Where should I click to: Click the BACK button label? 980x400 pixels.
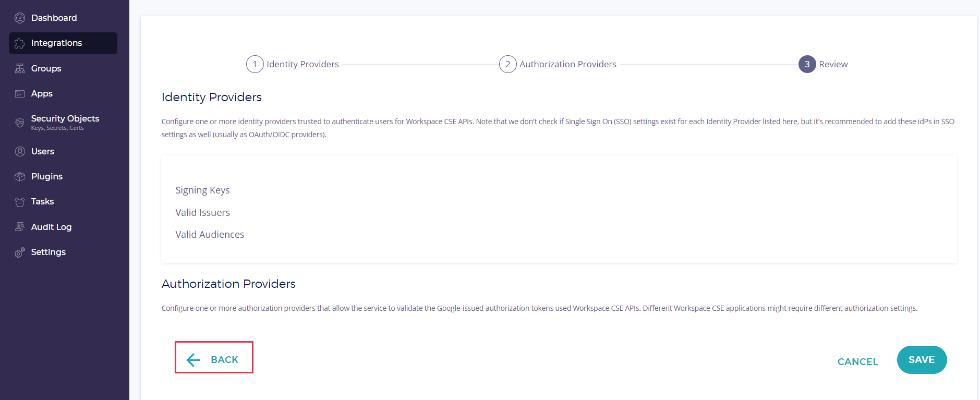coord(224,360)
